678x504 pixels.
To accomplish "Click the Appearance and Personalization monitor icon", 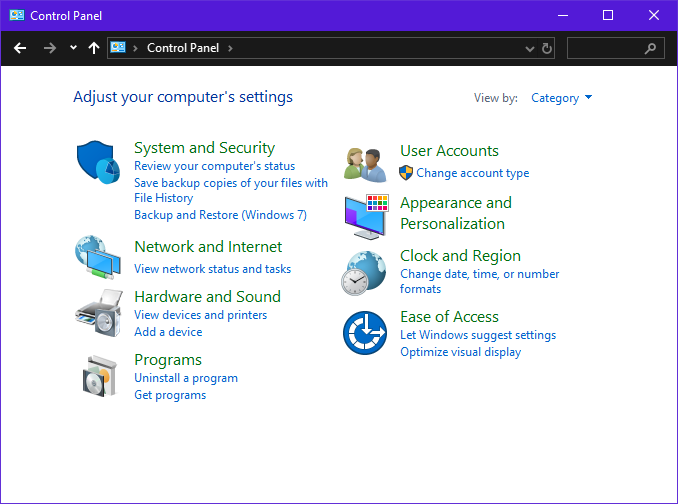I will (x=365, y=215).
